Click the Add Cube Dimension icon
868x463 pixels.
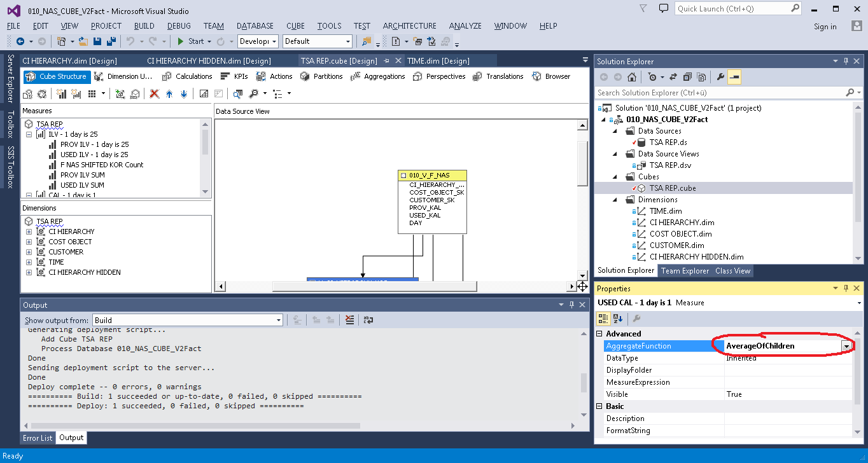tap(120, 93)
